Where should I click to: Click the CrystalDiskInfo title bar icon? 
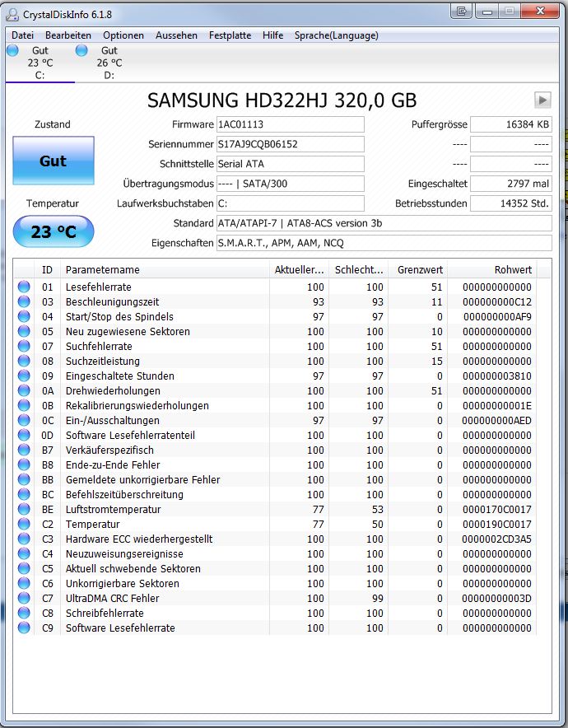(x=12, y=14)
